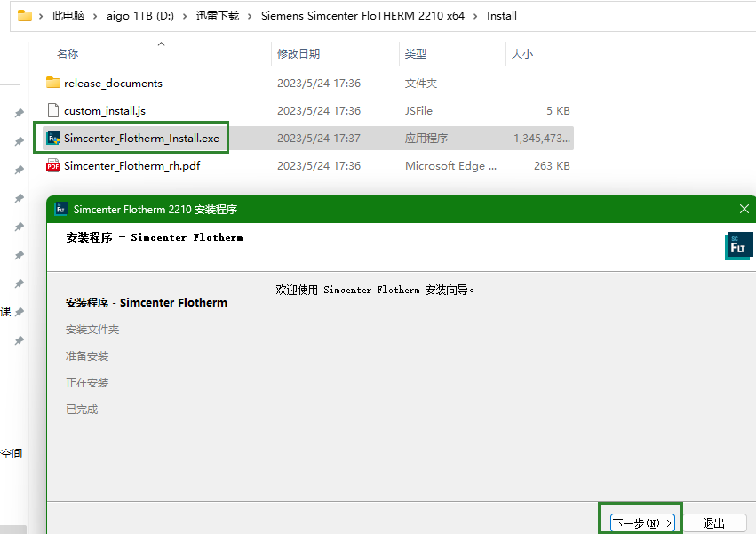Open the release_documents folder icon
The width and height of the screenshot is (756, 534).
click(53, 83)
